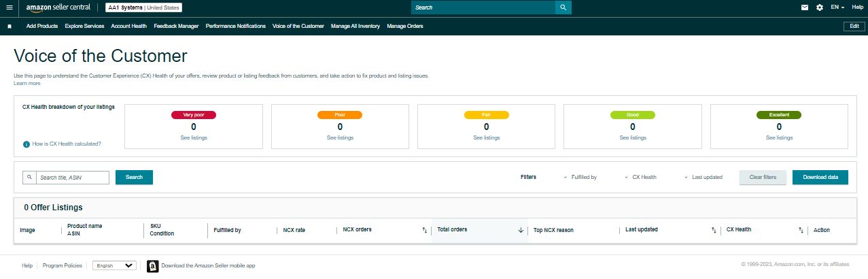
Task: Click the NCX rate column header
Action: tap(294, 230)
